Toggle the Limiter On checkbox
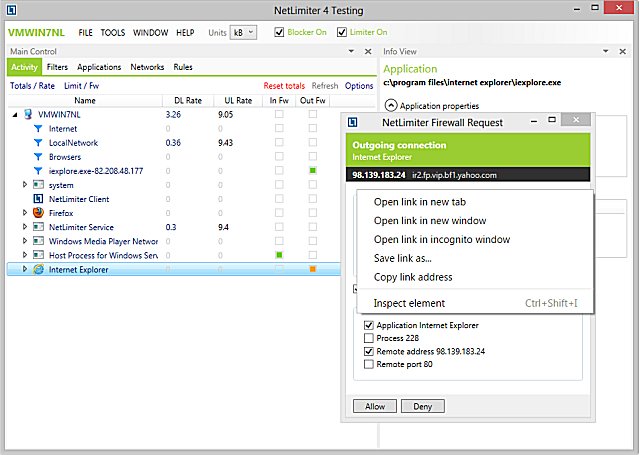The image size is (640, 455). [x=341, y=32]
